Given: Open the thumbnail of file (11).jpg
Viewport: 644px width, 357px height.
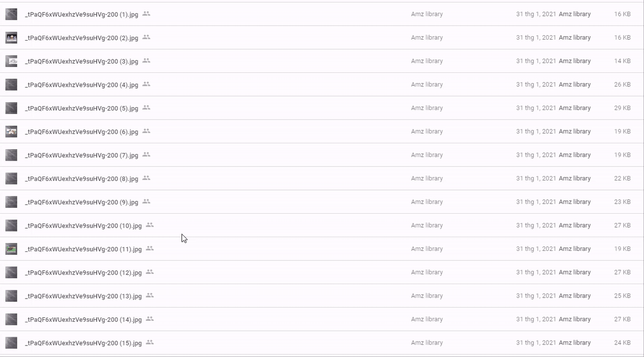Looking at the screenshot, I should [x=11, y=249].
